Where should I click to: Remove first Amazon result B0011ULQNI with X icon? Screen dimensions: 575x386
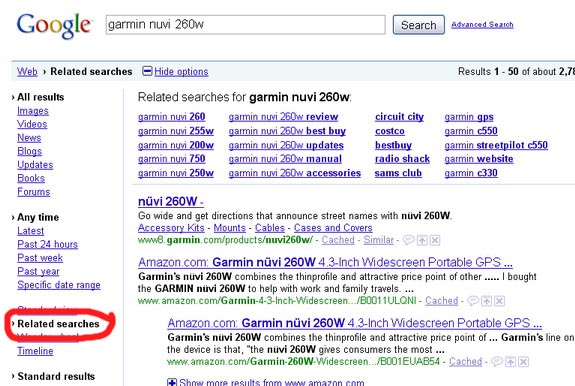499,301
